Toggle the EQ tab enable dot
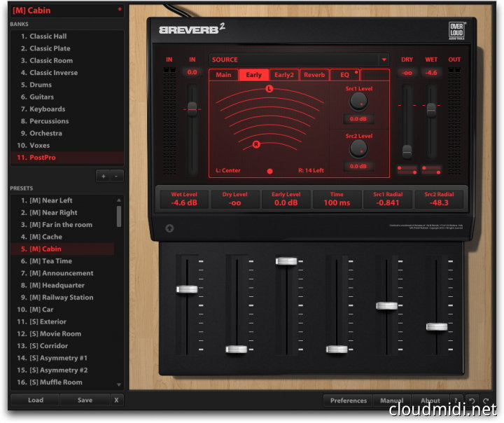The height and width of the screenshot is (423, 504). coord(356,72)
